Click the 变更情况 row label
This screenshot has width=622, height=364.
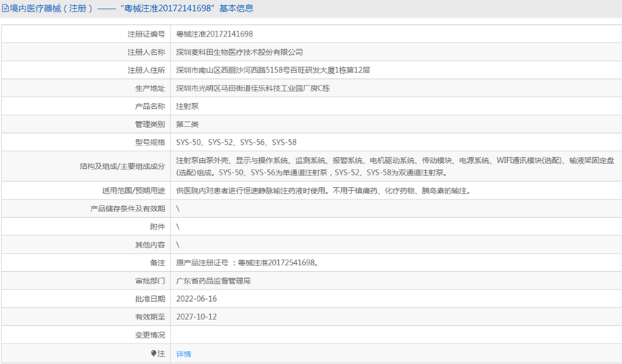pos(149,335)
